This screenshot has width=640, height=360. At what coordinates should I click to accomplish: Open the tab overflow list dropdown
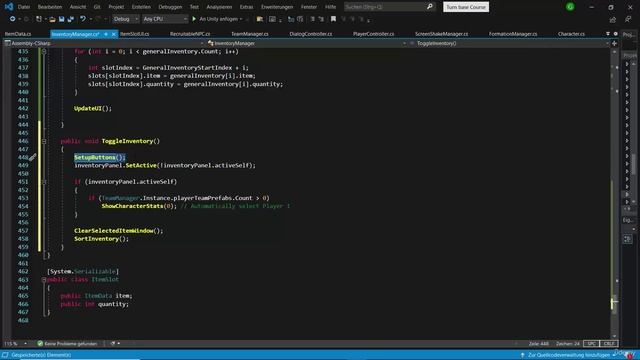[608, 34]
